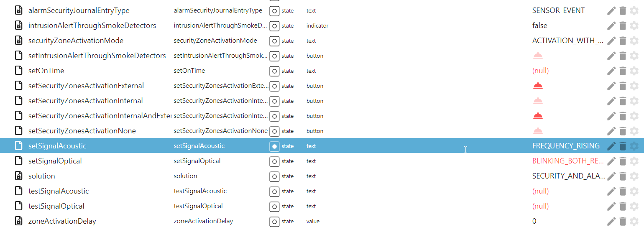Image resolution: width=644 pixels, height=227 pixels.
Task: Select the zoneActivationDelay row
Action: 322,221
